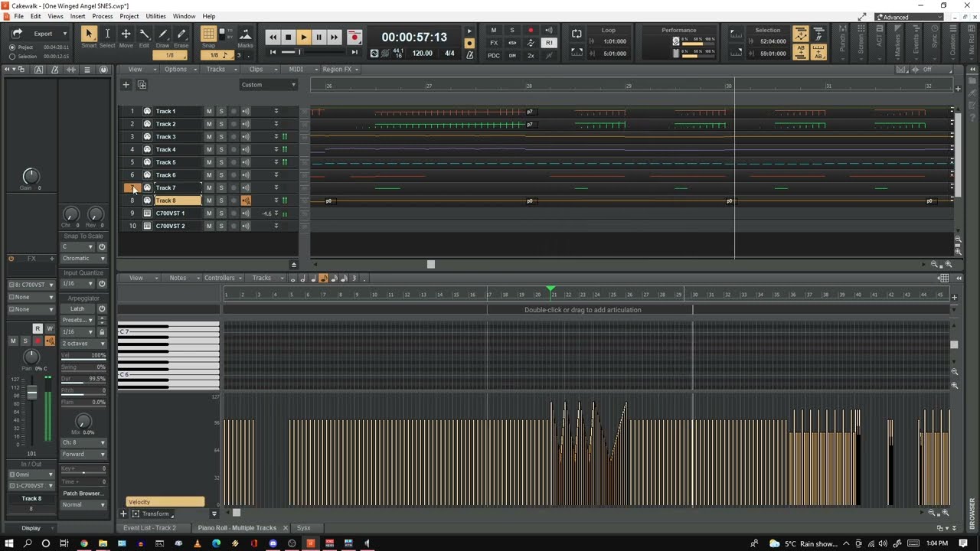
Task: Click the add track folder icon
Action: click(142, 85)
